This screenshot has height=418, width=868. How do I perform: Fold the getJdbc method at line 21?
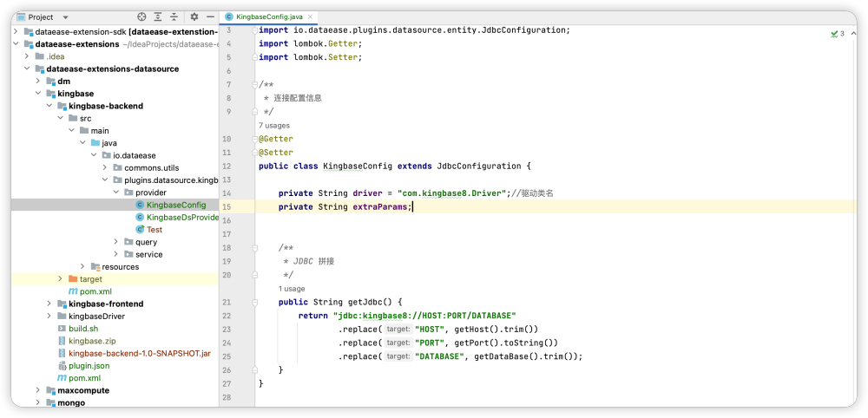[254, 303]
